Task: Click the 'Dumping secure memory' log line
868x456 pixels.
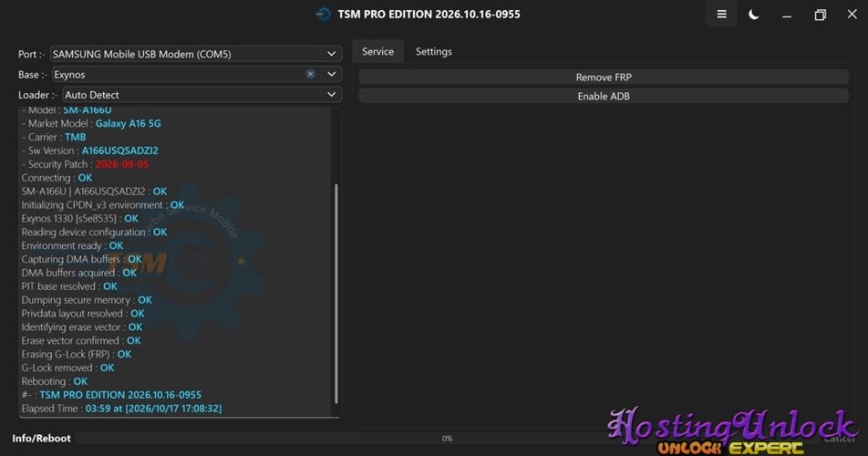Action: click(87, 299)
